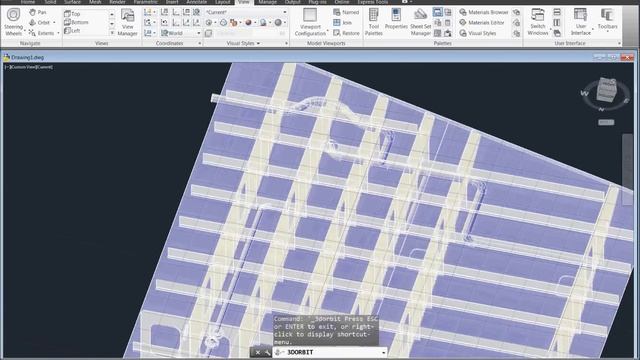Expand the User Interface panel launcher
640x360 pixels.
click(x=619, y=43)
